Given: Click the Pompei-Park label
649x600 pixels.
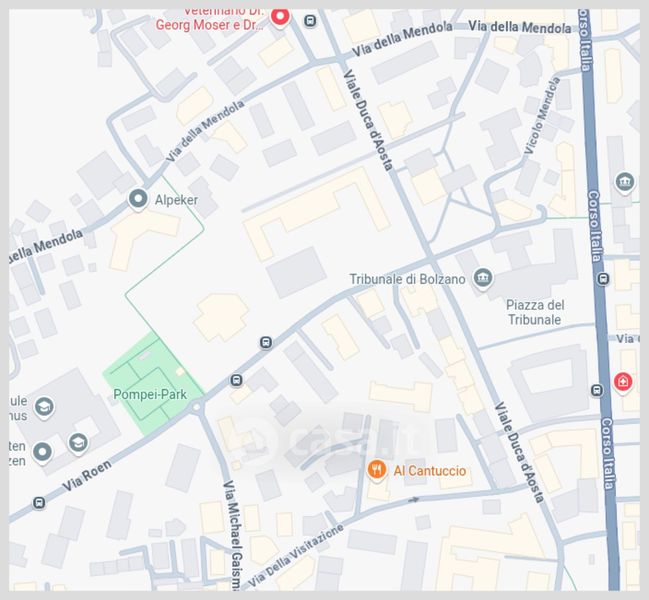Looking at the screenshot, I should 150,394.
